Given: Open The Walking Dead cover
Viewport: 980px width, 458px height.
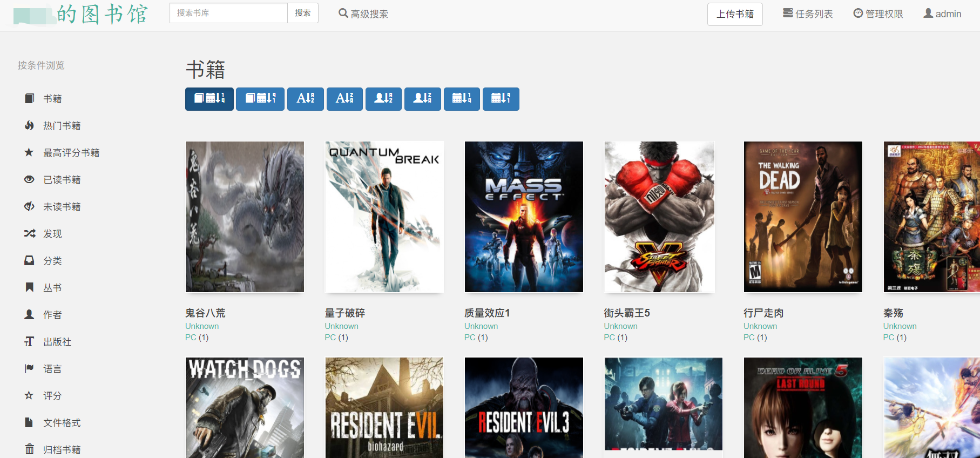Looking at the screenshot, I should pyautogui.click(x=803, y=217).
